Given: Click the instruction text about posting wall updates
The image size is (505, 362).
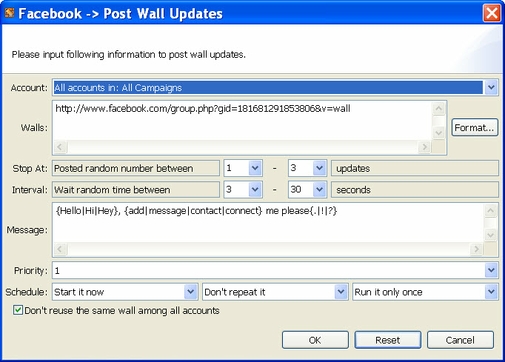Looking at the screenshot, I should pyautogui.click(x=129, y=54).
